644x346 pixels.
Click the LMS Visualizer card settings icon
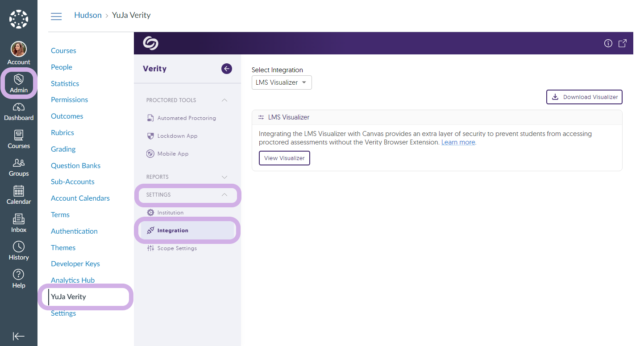[261, 117]
